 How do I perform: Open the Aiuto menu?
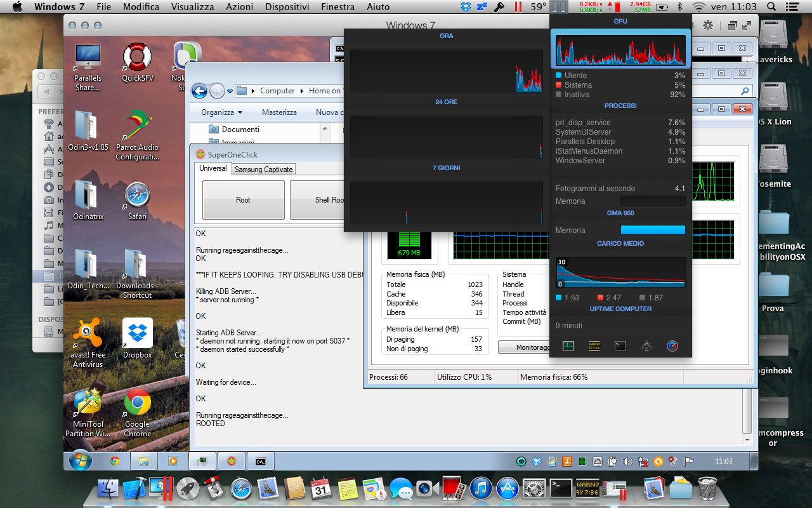[378, 7]
